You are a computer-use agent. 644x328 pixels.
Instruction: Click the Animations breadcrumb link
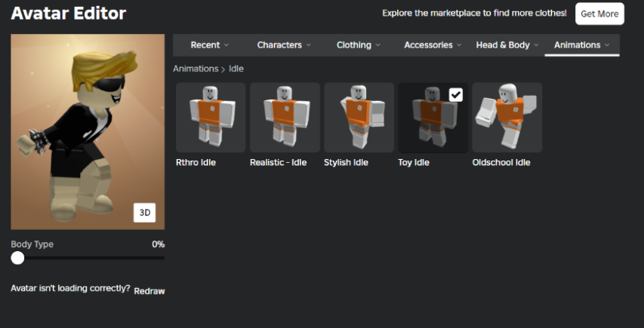(x=196, y=69)
